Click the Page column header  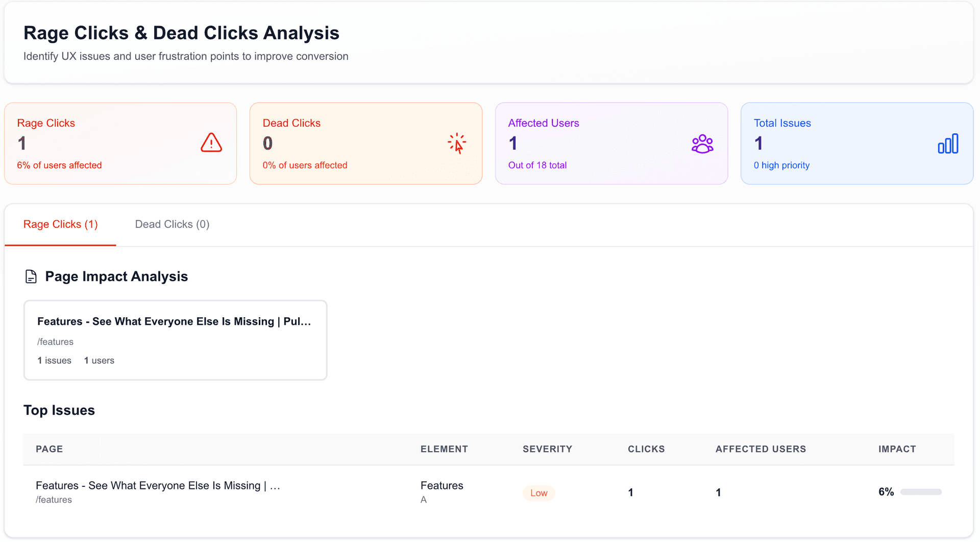click(x=50, y=449)
